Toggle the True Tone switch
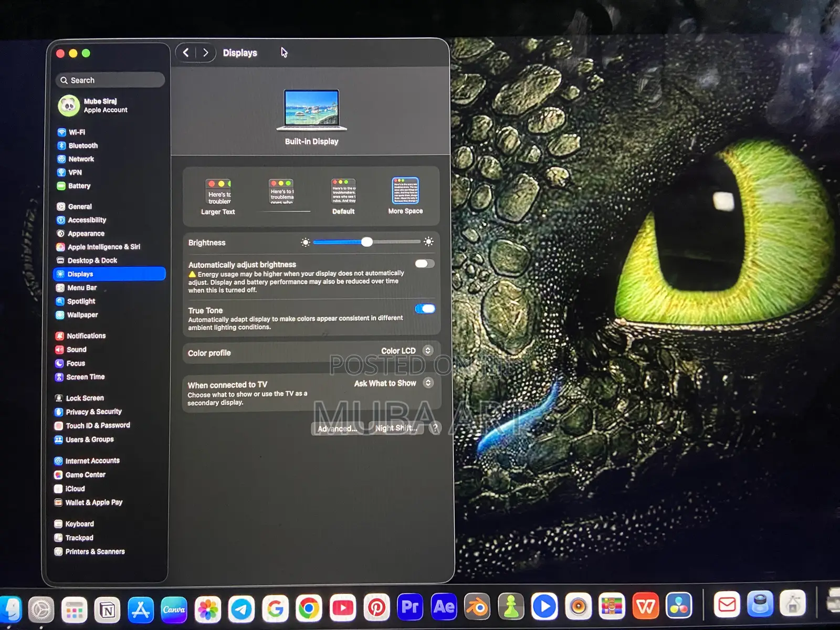Image resolution: width=840 pixels, height=630 pixels. pos(425,309)
